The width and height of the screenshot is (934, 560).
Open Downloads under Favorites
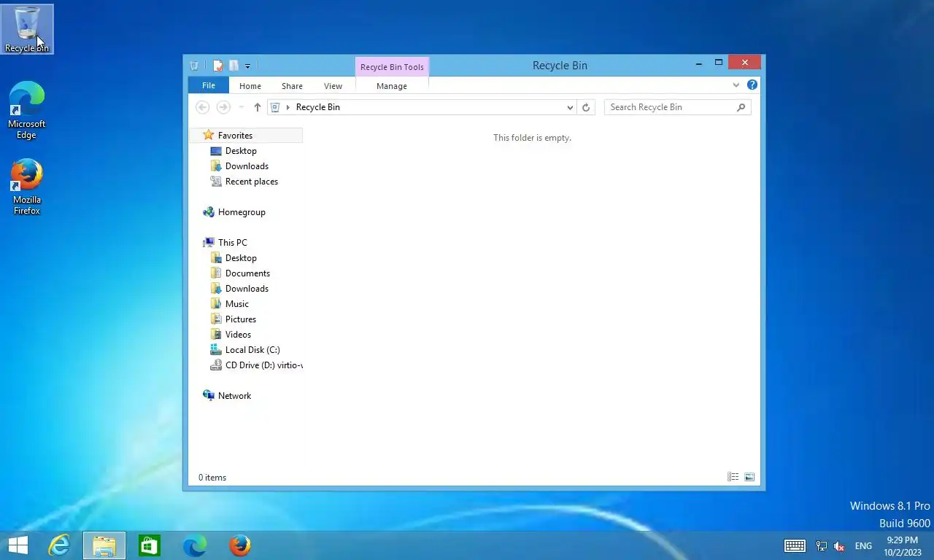point(247,166)
